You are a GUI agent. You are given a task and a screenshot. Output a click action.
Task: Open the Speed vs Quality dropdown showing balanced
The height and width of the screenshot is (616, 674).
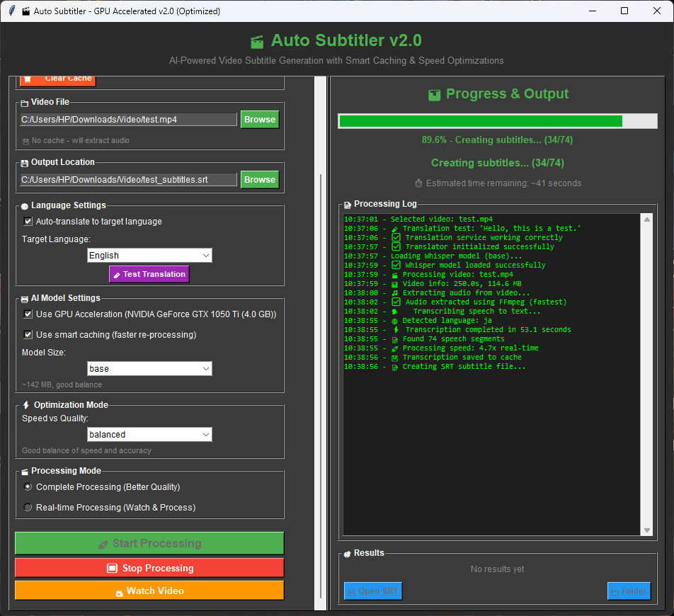pos(149,434)
